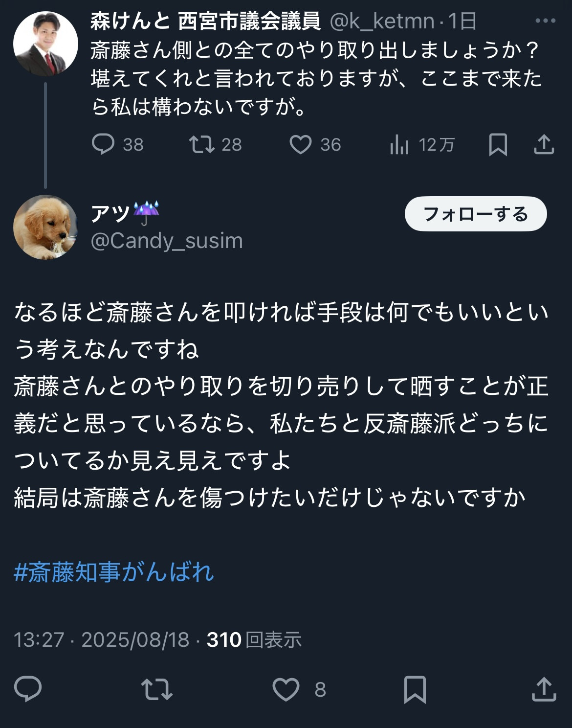Open hashtag #斎藤知事がんばれ
The width and height of the screenshot is (572, 728).
pyautogui.click(x=113, y=572)
